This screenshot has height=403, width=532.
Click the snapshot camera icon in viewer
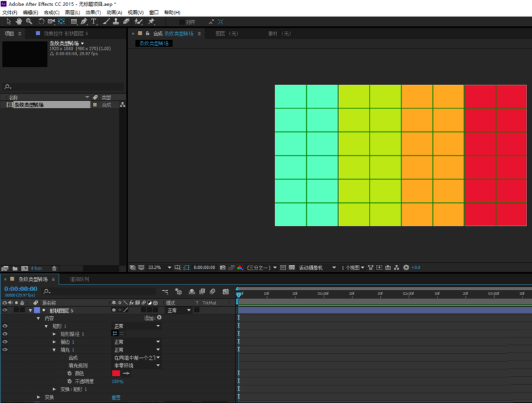click(x=223, y=268)
